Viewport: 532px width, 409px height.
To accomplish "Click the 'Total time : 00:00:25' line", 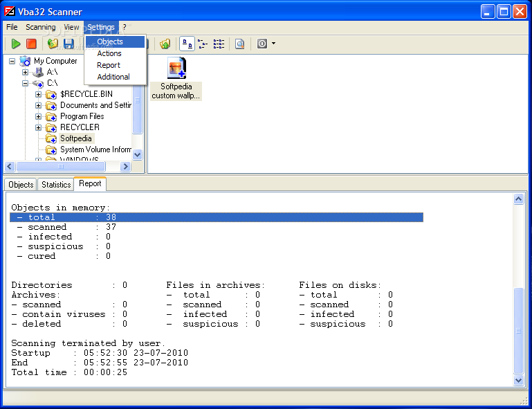I will coord(69,372).
